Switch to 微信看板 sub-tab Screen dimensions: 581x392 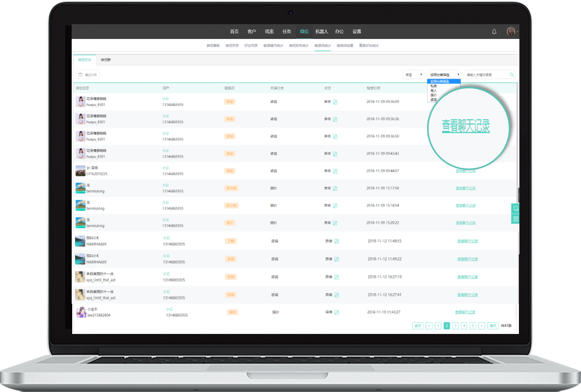coord(213,45)
